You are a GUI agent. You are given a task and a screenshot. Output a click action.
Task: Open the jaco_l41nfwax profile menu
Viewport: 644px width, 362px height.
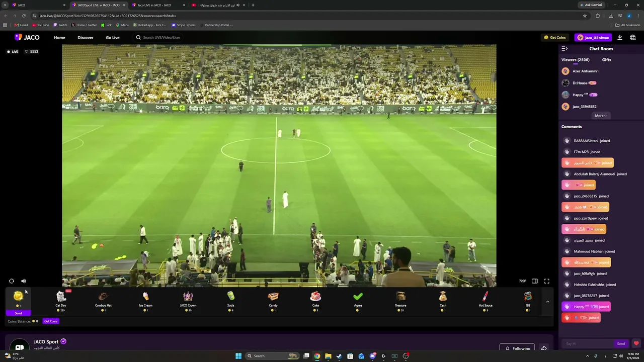pos(593,38)
